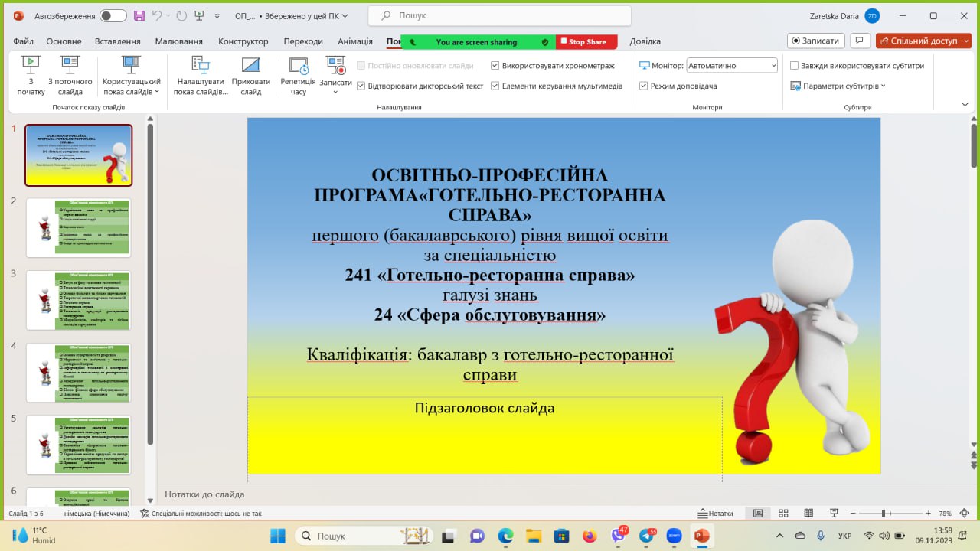The height and width of the screenshot is (551, 980).
Task: Switch to Slide Sorter view icon
Action: pos(783,514)
